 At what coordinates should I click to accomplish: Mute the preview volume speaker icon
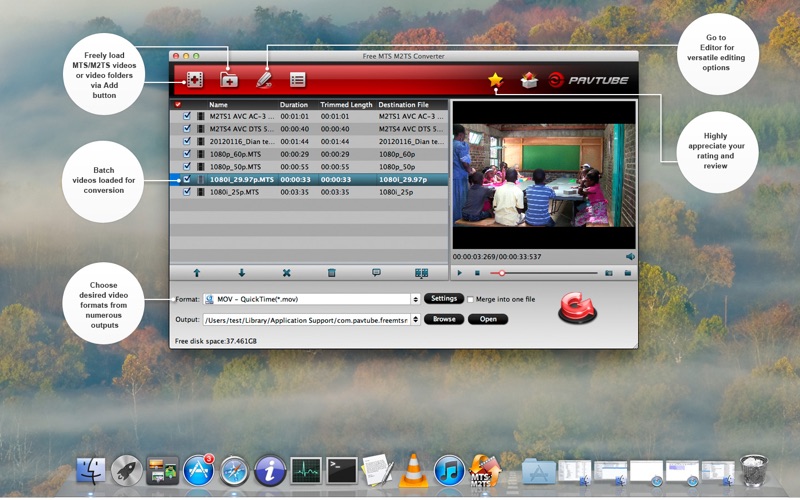click(631, 257)
